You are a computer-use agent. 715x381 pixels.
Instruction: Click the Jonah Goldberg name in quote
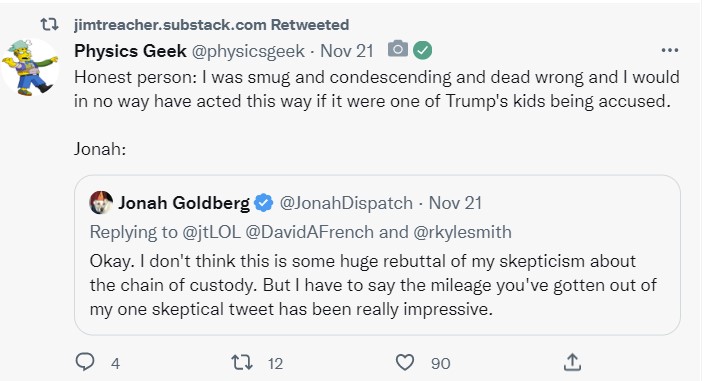[x=184, y=203]
